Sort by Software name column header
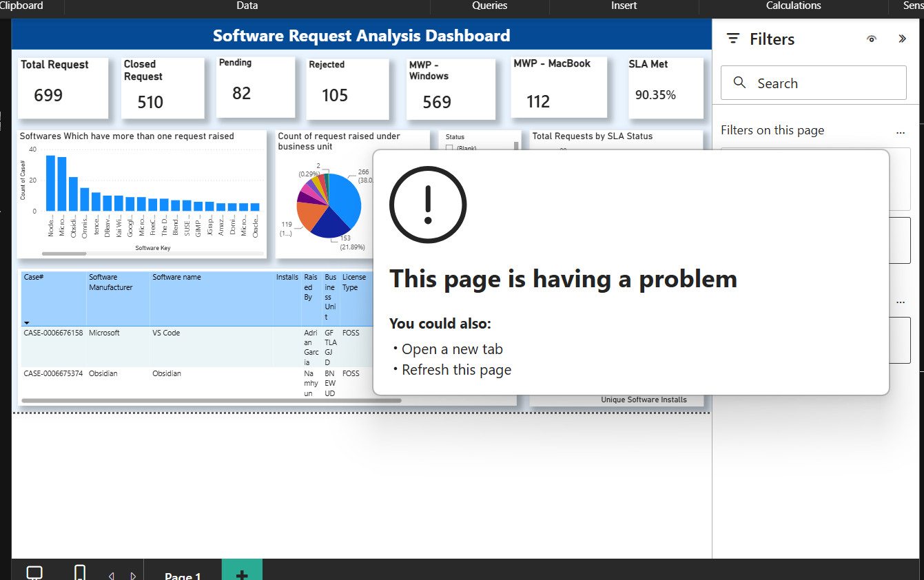This screenshot has height=580, width=924. tap(212, 298)
